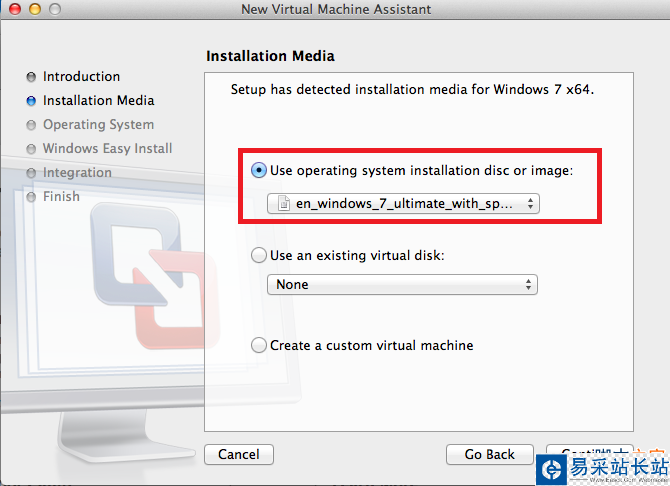
Task: Click the ISO file icon in dropdown
Action: (x=284, y=203)
